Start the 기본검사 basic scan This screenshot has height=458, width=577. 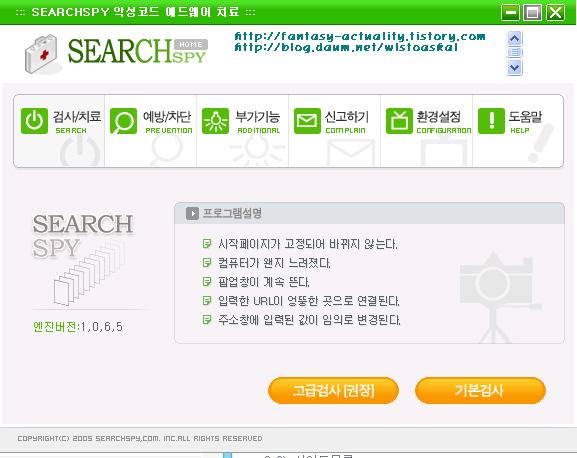point(480,390)
